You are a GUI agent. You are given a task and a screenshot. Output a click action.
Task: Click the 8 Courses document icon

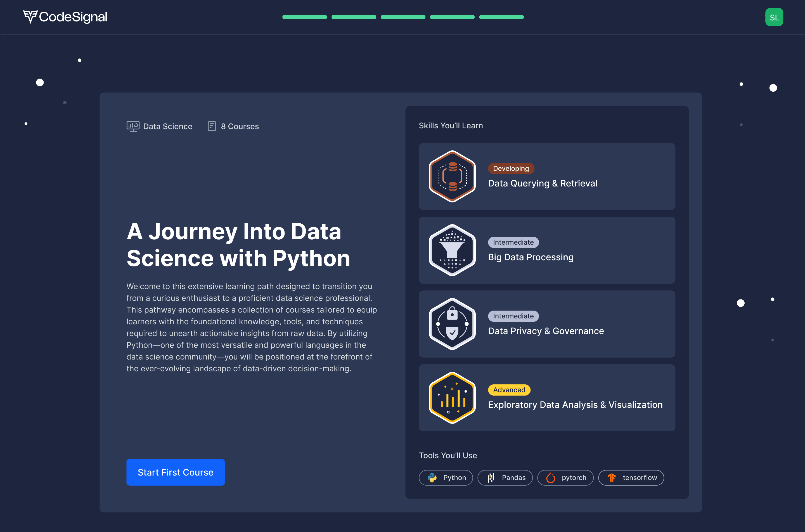pyautogui.click(x=212, y=126)
